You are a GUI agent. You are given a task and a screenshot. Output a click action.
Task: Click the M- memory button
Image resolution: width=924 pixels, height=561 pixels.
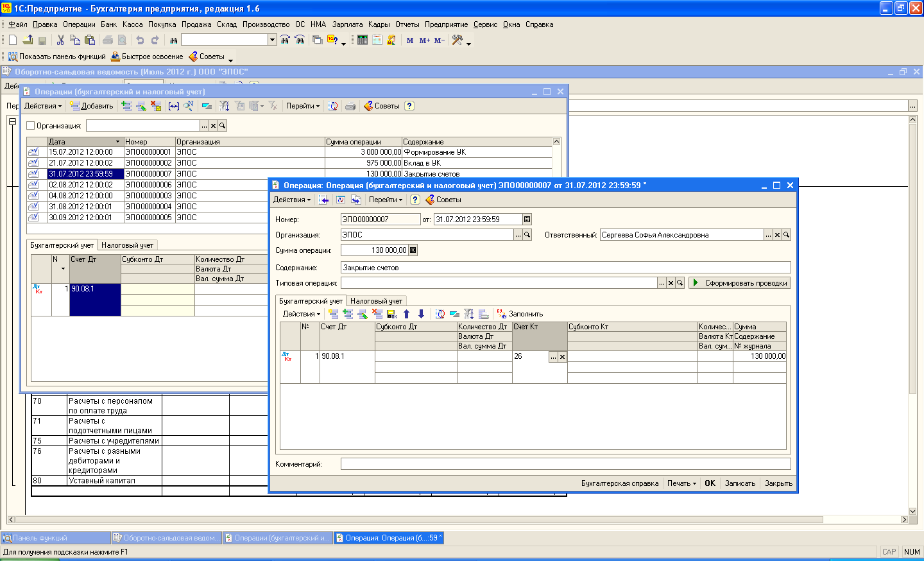439,40
